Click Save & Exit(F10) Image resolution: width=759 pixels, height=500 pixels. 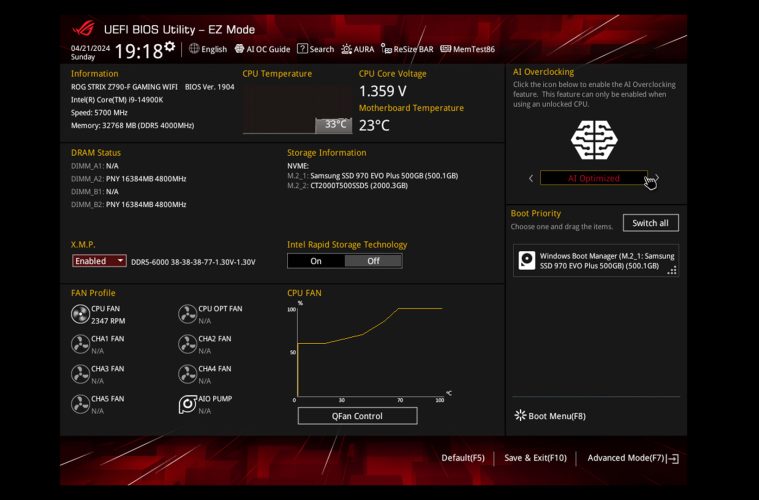(x=535, y=458)
